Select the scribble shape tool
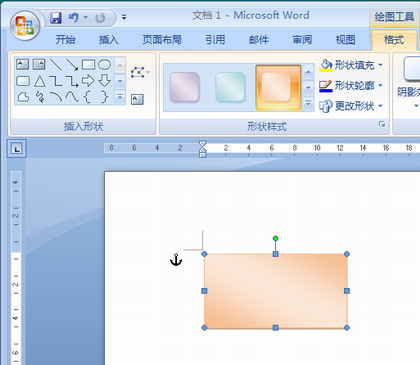Viewport: 420px width, 365px height. [x=39, y=97]
